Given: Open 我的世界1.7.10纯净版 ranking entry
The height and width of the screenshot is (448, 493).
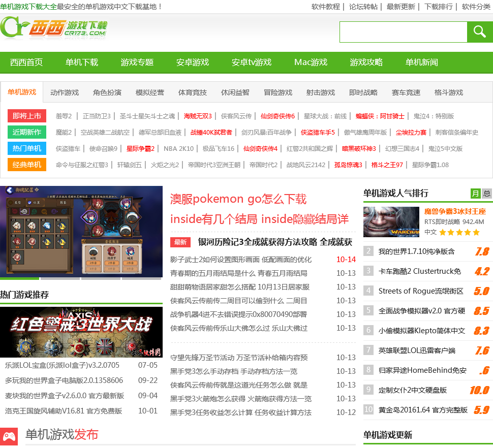Looking at the screenshot, I should tap(417, 251).
